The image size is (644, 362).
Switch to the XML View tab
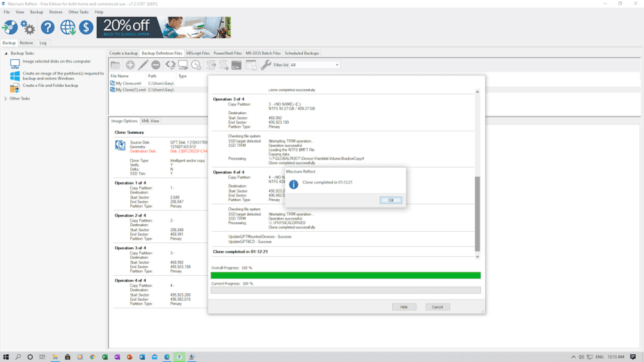coord(150,121)
